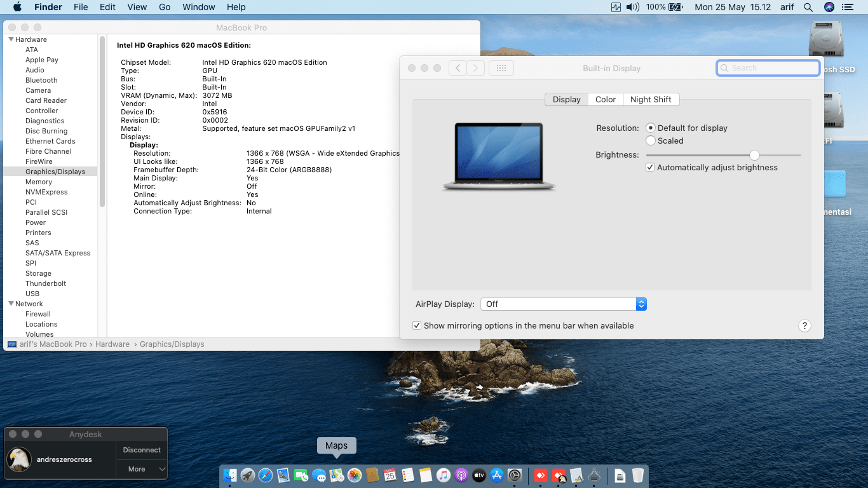Open Contacts book in the Dock
Viewport: 868px width, 488px height.
click(372, 475)
